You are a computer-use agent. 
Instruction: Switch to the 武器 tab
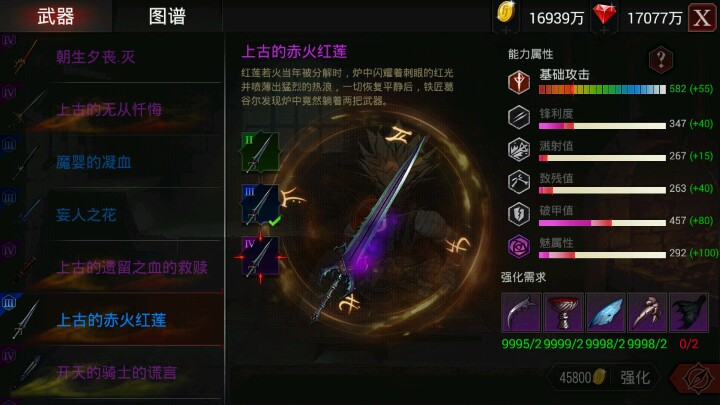(56, 17)
